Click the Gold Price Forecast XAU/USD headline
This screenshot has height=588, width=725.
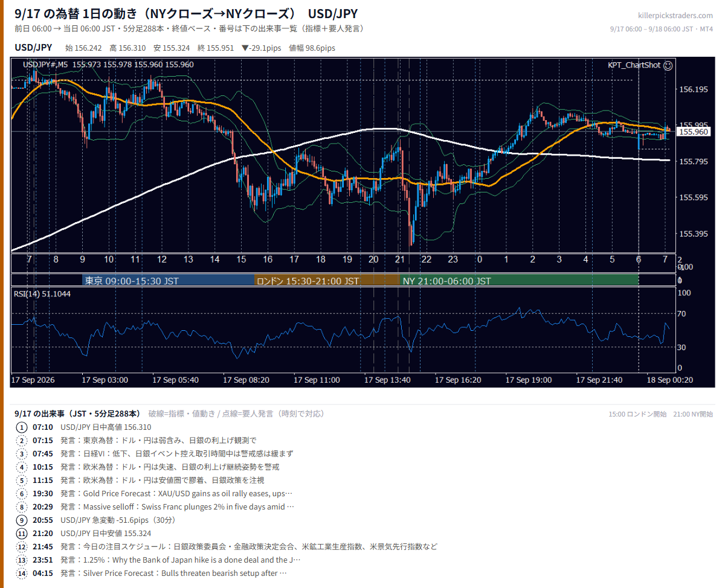[x=176, y=493]
